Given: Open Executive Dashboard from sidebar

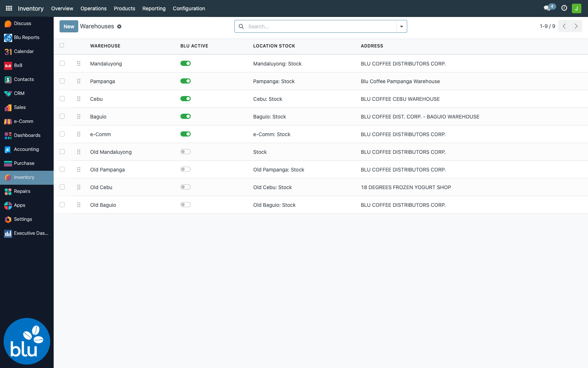Looking at the screenshot, I should pyautogui.click(x=27, y=233).
